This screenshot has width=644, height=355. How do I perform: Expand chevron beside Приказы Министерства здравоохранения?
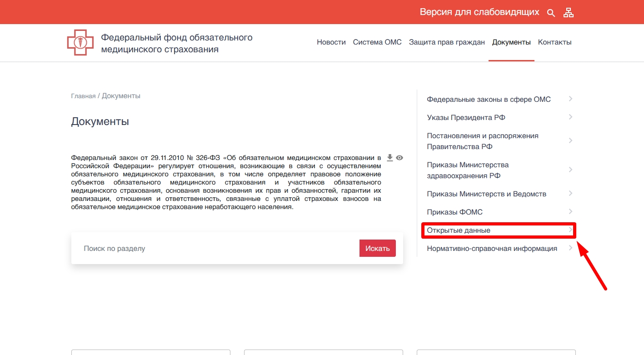[570, 170]
